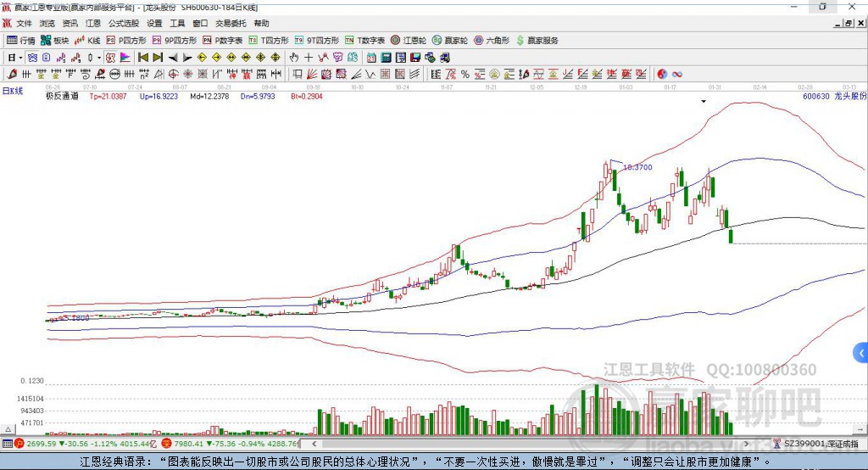Open the 六角形 hexagon tool
Viewport: 868px width, 470px height.
coord(492,41)
